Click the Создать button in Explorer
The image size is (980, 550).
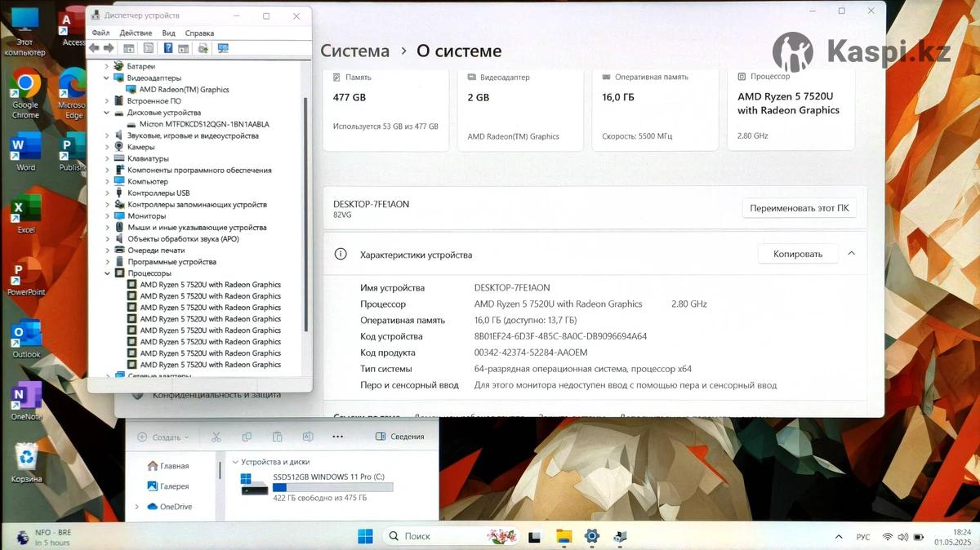pyautogui.click(x=163, y=437)
